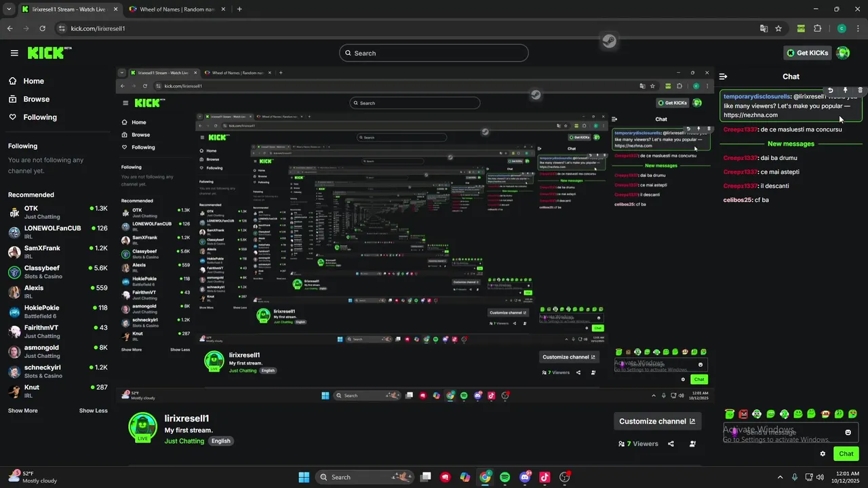Open the Windows Start menu
The image size is (868, 488).
(304, 477)
